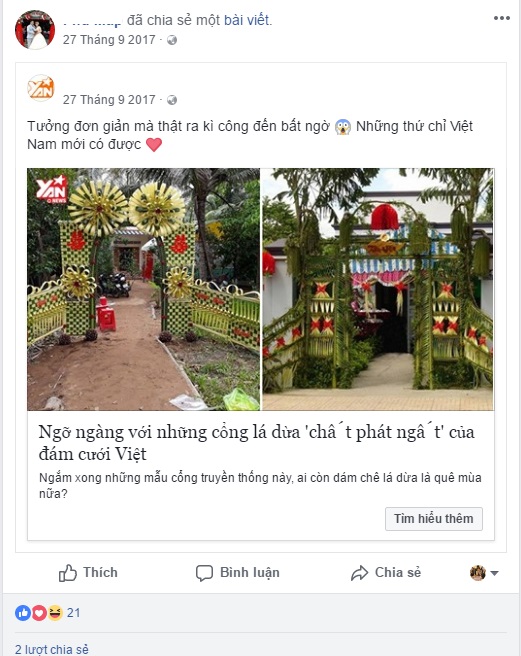
Task: Open the '2 lượt chia sẻ' link
Action: 52,649
